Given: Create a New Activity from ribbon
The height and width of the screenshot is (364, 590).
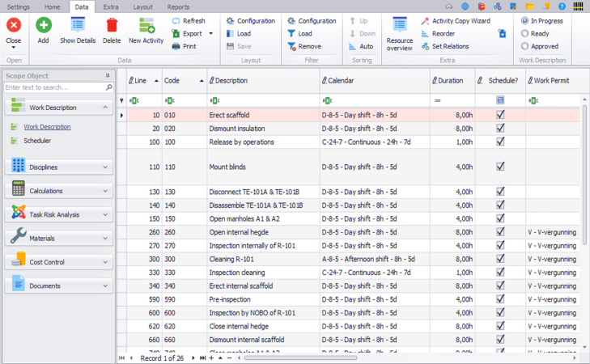Looking at the screenshot, I should coord(146,26).
